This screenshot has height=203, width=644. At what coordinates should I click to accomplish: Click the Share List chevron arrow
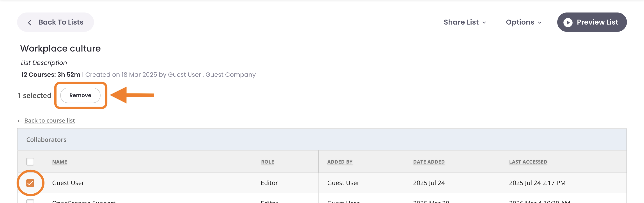coord(484,23)
